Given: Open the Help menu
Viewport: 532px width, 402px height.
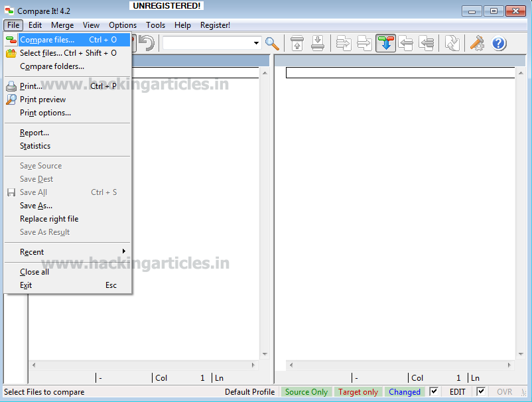Looking at the screenshot, I should (x=182, y=25).
